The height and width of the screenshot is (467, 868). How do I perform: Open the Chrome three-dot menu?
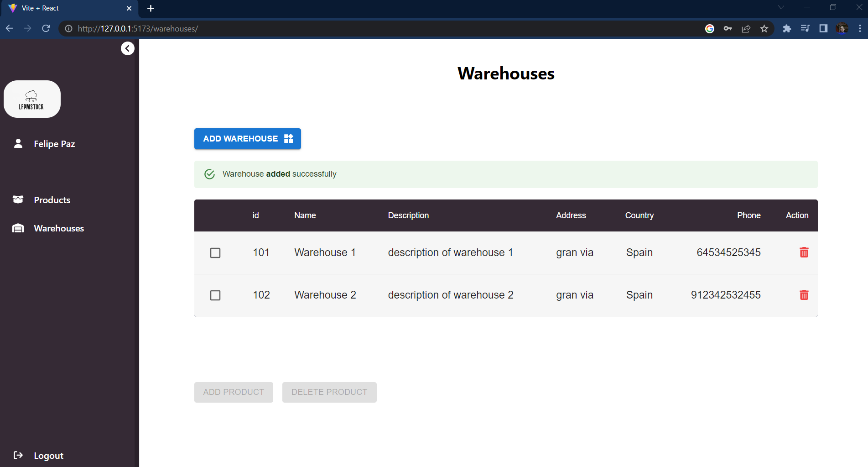860,28
